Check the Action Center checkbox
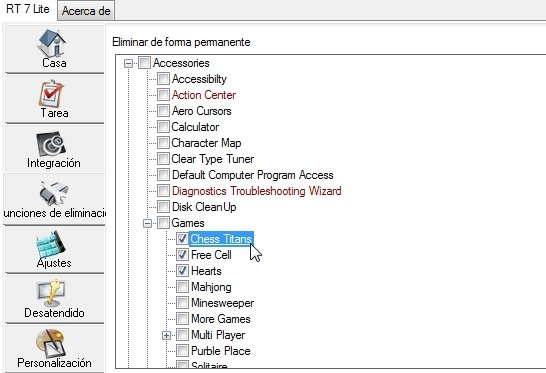The height and width of the screenshot is (373, 546). point(163,95)
